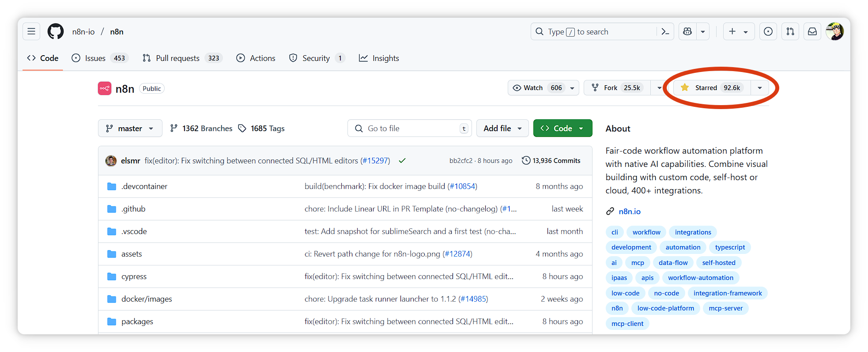Open the pull requests header icon

click(x=790, y=31)
